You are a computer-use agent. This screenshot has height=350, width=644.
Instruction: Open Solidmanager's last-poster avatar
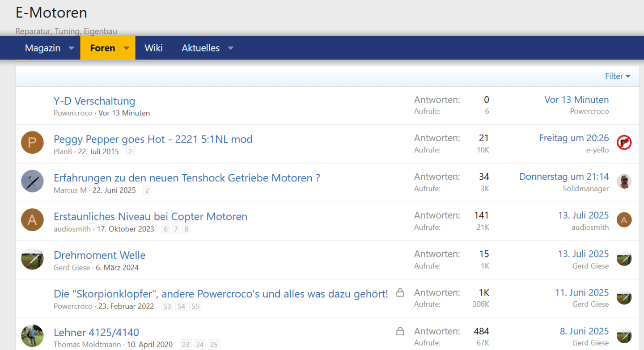tap(624, 181)
